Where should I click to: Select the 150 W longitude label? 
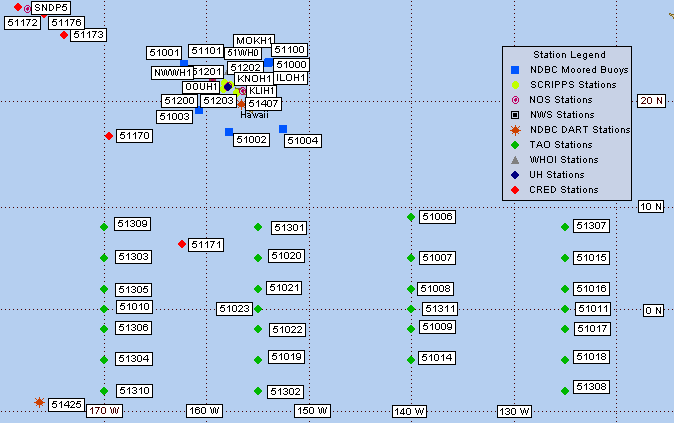(312, 411)
